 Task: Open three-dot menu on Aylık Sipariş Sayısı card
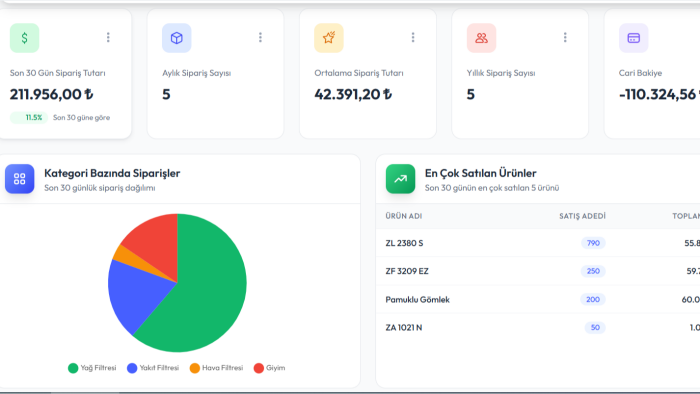click(x=260, y=37)
